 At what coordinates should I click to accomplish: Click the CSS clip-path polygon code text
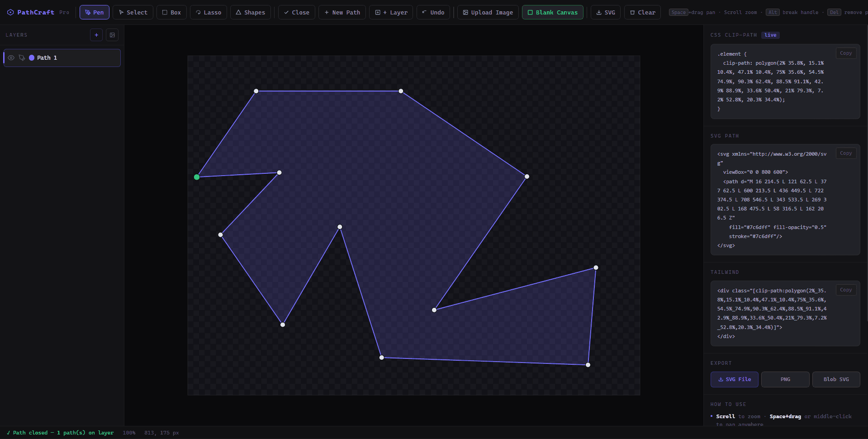(x=770, y=81)
